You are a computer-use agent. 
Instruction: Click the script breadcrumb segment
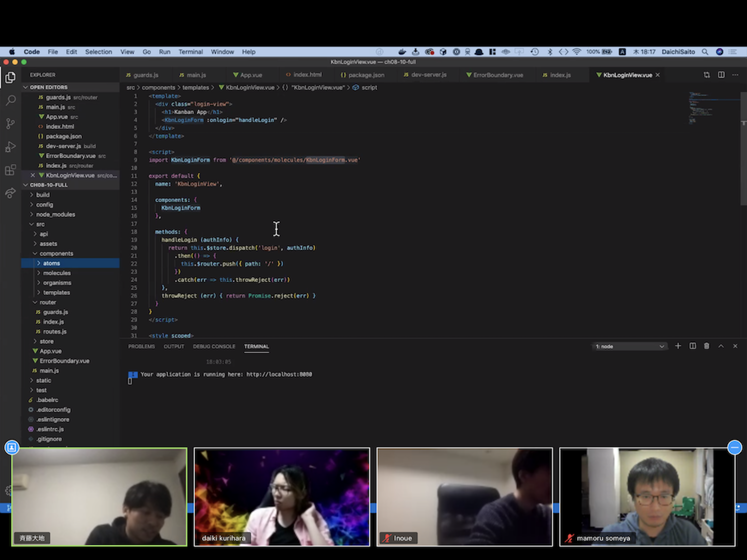point(369,88)
